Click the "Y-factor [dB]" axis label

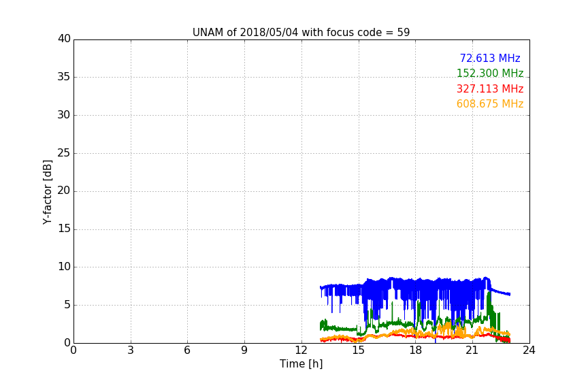click(47, 192)
